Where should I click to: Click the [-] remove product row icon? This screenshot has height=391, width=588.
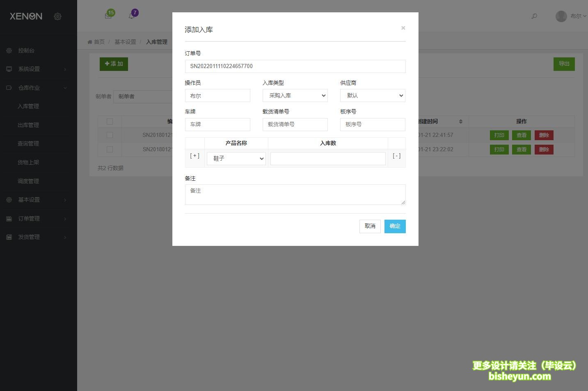pos(396,156)
